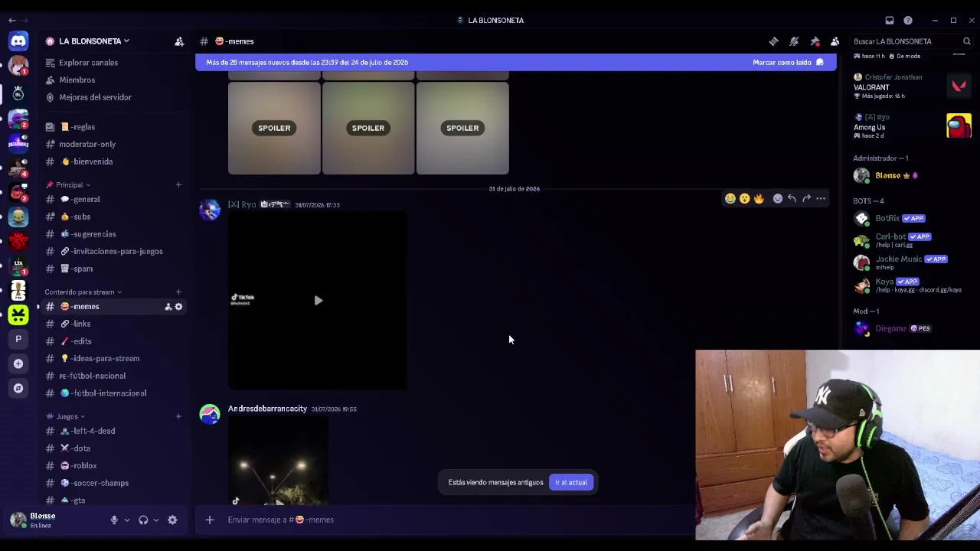Viewport: 980px width, 551px height.
Task: Deafen audio with the headphones button
Action: click(143, 520)
